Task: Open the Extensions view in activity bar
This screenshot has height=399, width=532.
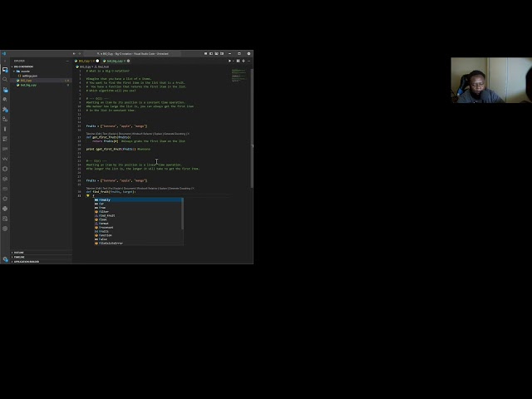Action: 5,110
